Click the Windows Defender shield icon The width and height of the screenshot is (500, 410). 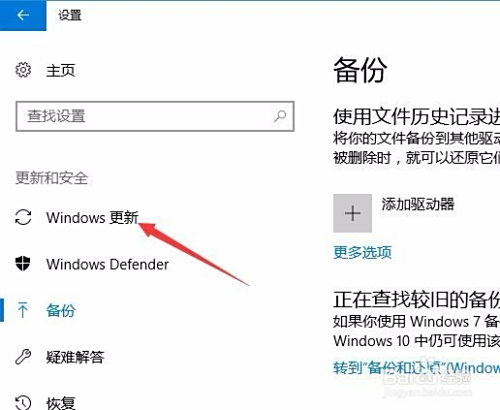(x=23, y=264)
